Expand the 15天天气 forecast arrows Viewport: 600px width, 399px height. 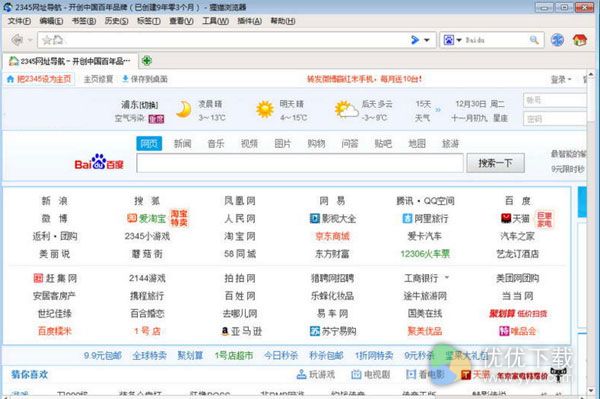pyautogui.click(x=438, y=110)
